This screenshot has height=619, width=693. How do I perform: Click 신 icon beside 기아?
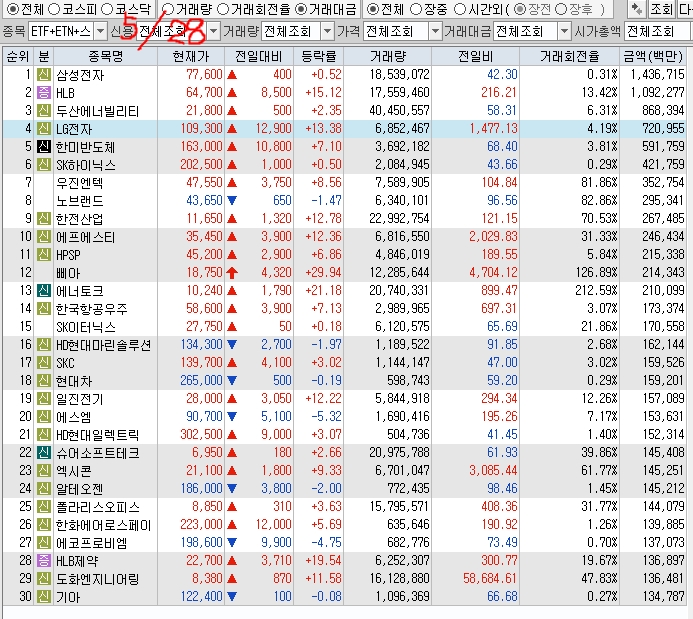[x=44, y=597]
